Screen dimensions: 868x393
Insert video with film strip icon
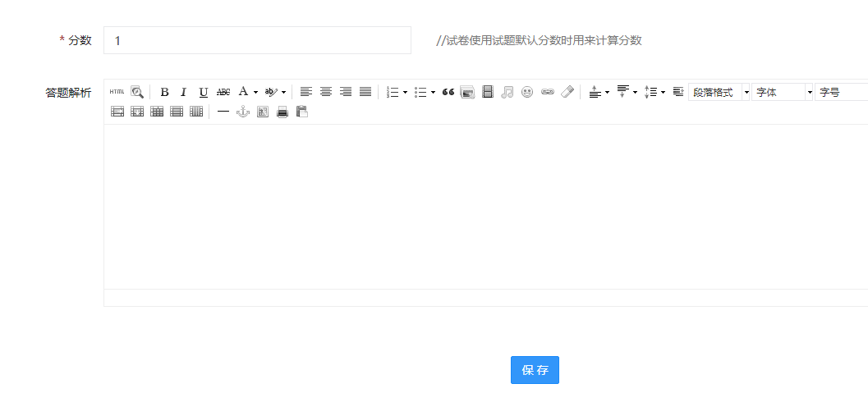pyautogui.click(x=488, y=93)
